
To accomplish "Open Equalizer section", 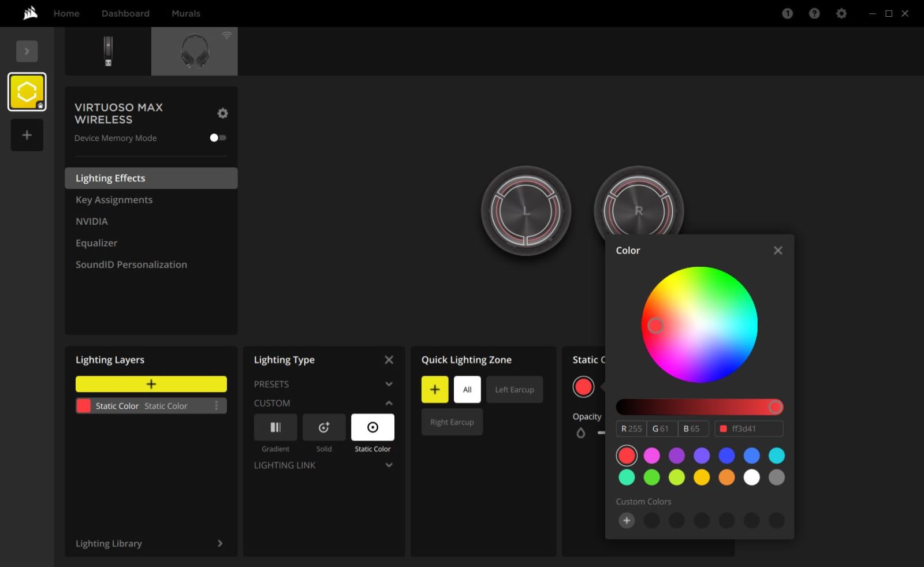I will [x=96, y=243].
